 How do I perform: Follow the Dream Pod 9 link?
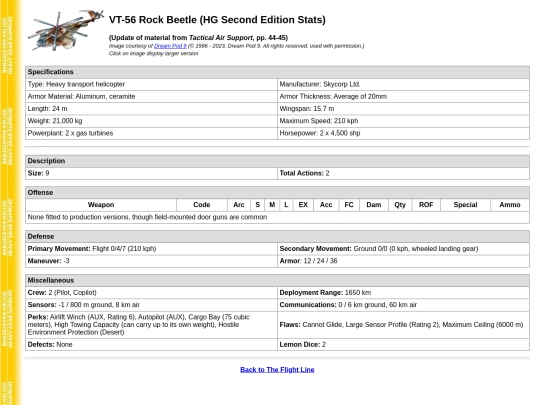(x=170, y=46)
